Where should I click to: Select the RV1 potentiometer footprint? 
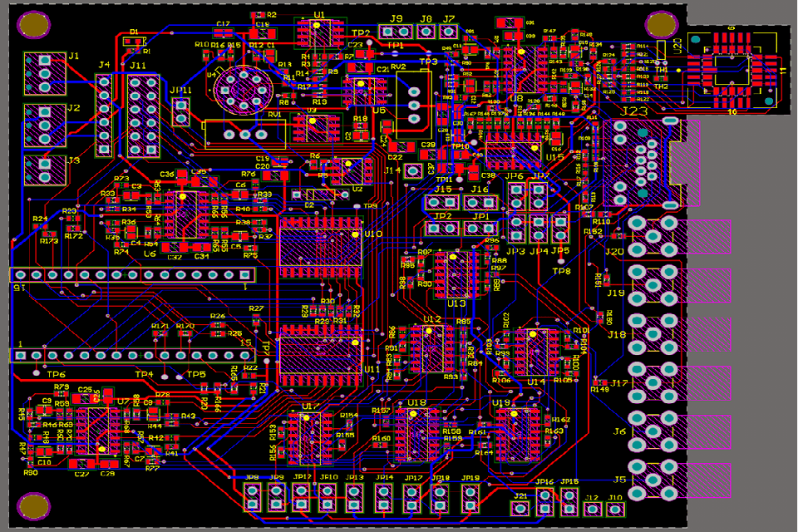[x=245, y=135]
